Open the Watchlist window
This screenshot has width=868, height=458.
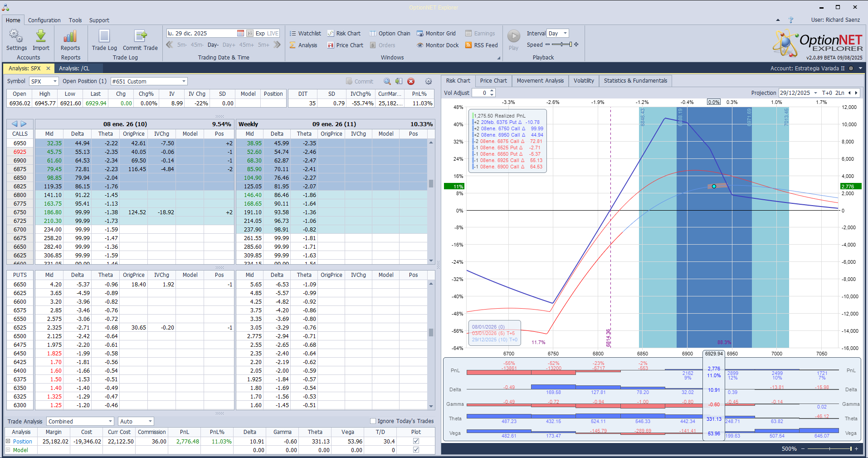pyautogui.click(x=305, y=33)
